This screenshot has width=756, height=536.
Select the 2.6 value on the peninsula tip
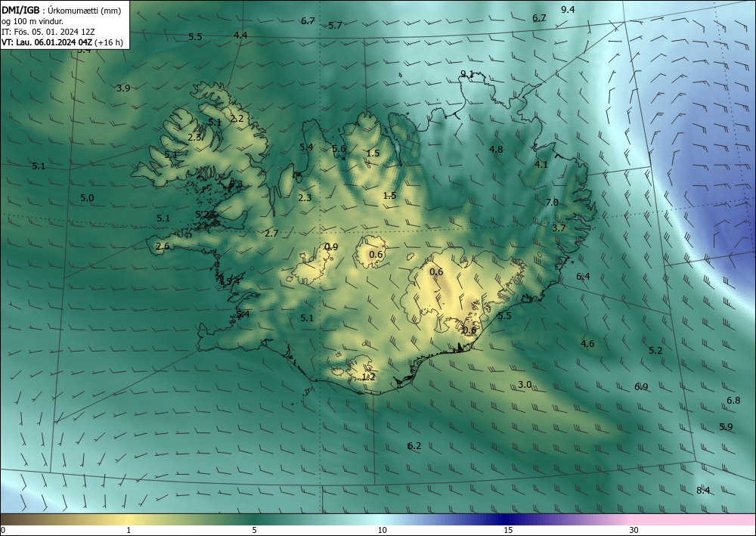(x=163, y=246)
